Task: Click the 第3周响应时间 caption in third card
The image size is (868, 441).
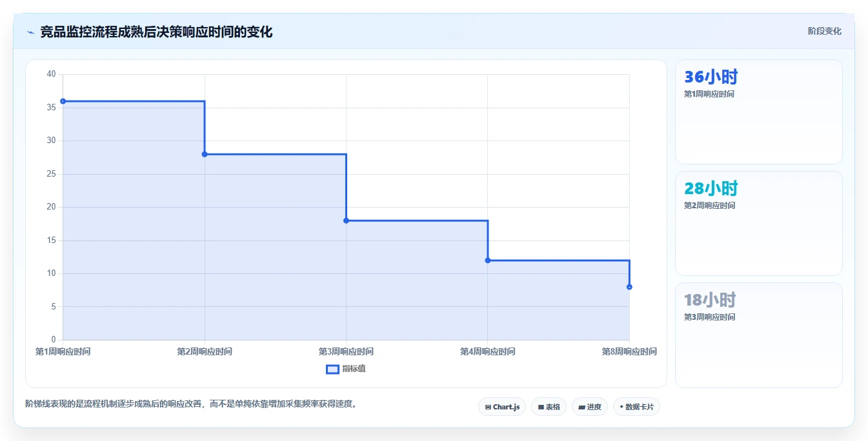Action: (x=709, y=317)
